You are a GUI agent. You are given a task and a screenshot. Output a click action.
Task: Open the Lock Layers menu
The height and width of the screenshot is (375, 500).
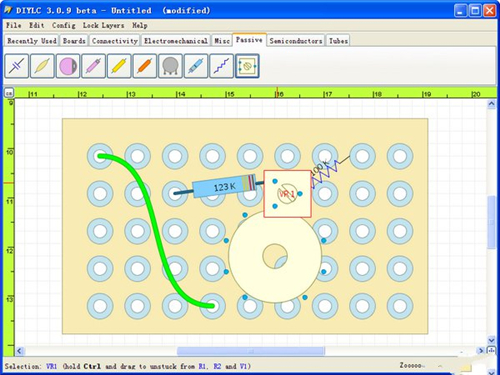[103, 25]
